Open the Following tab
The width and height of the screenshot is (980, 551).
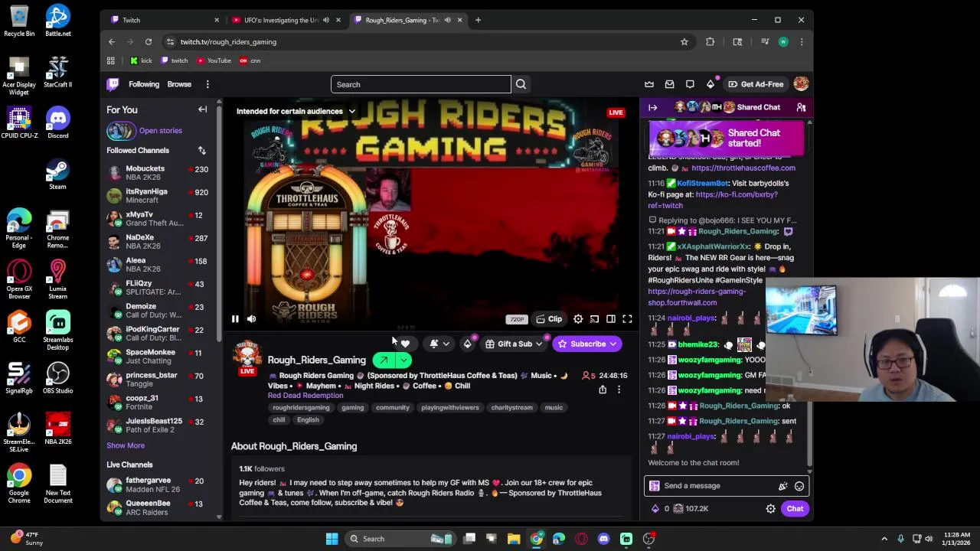144,84
